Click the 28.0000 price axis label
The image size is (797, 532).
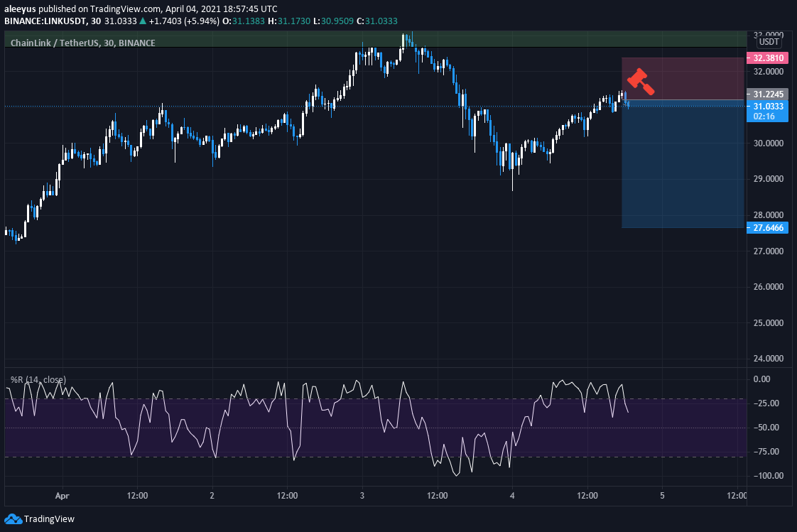point(768,215)
